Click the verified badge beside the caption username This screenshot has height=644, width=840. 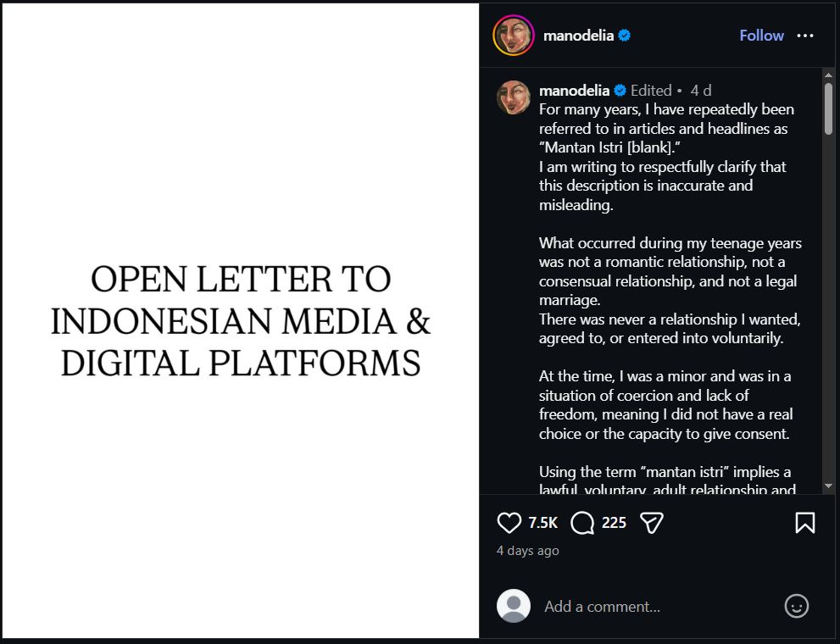[620, 91]
